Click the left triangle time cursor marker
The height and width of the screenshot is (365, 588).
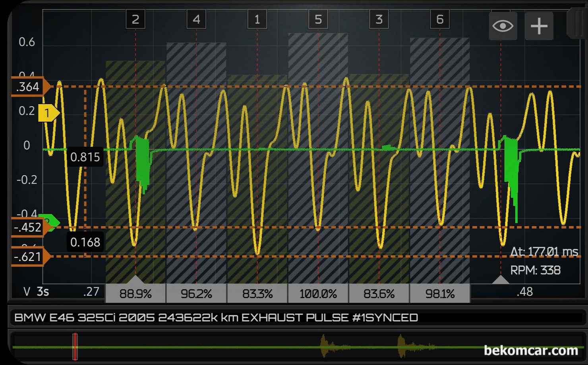[x=135, y=279]
